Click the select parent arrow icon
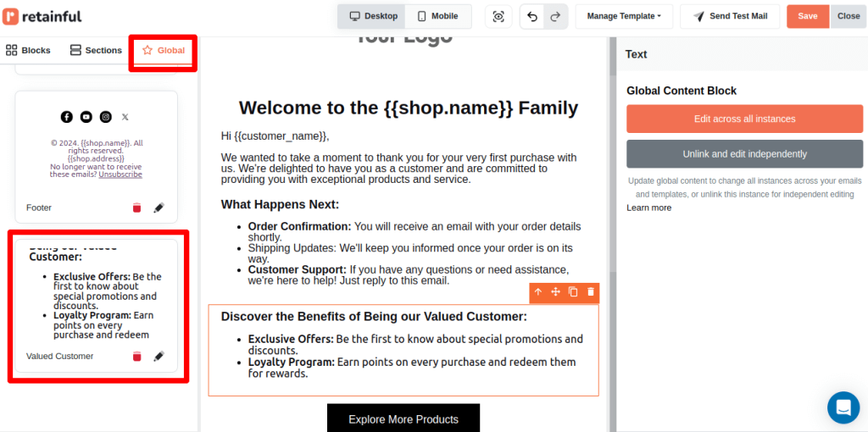This screenshot has height=432, width=868. click(x=538, y=292)
